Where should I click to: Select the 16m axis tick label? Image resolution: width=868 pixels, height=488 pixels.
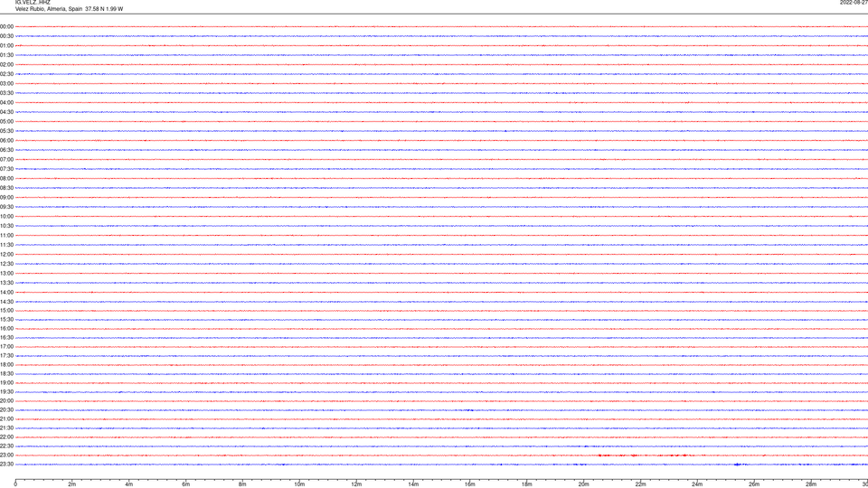pyautogui.click(x=470, y=484)
